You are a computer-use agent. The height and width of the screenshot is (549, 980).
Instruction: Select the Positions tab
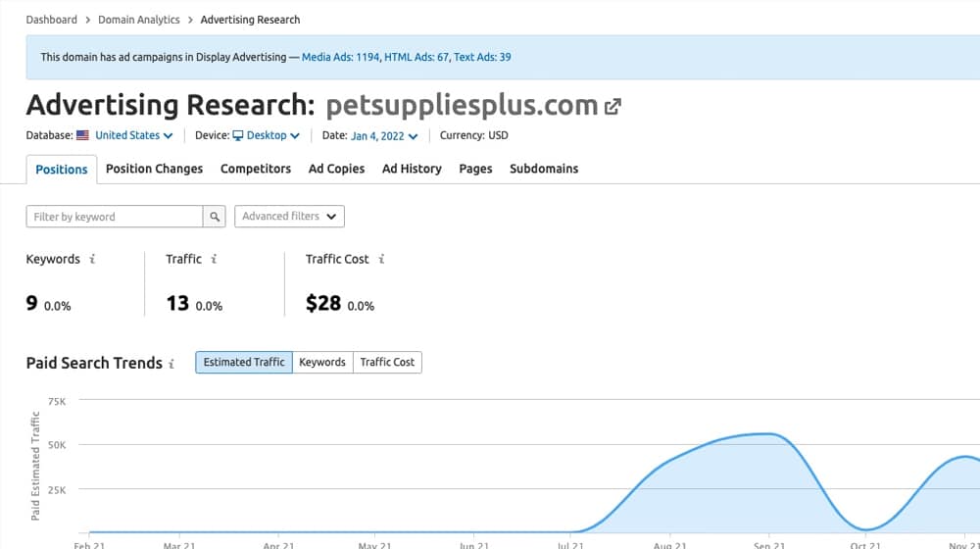coord(61,170)
